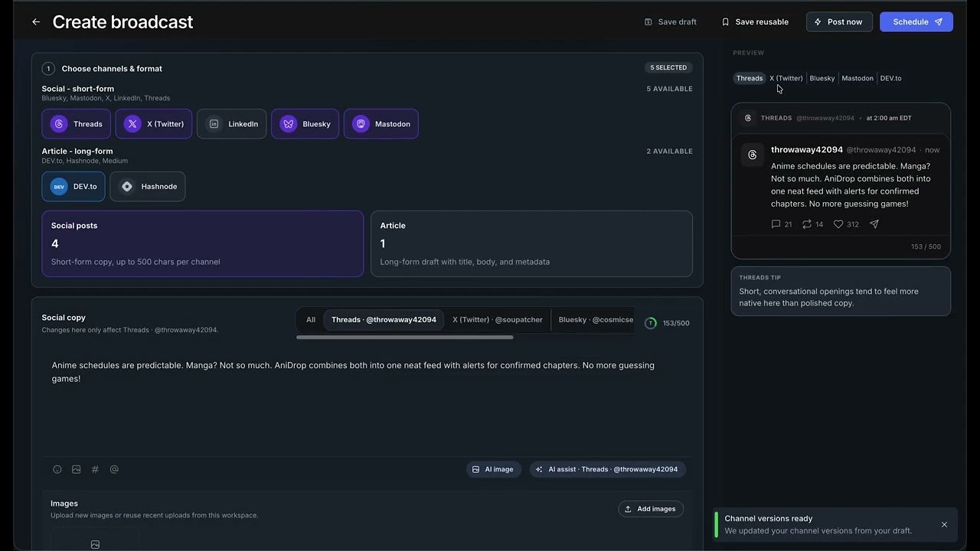Toggle the Bluesky channel chip
Screen dimensions: 980x551
point(305,124)
